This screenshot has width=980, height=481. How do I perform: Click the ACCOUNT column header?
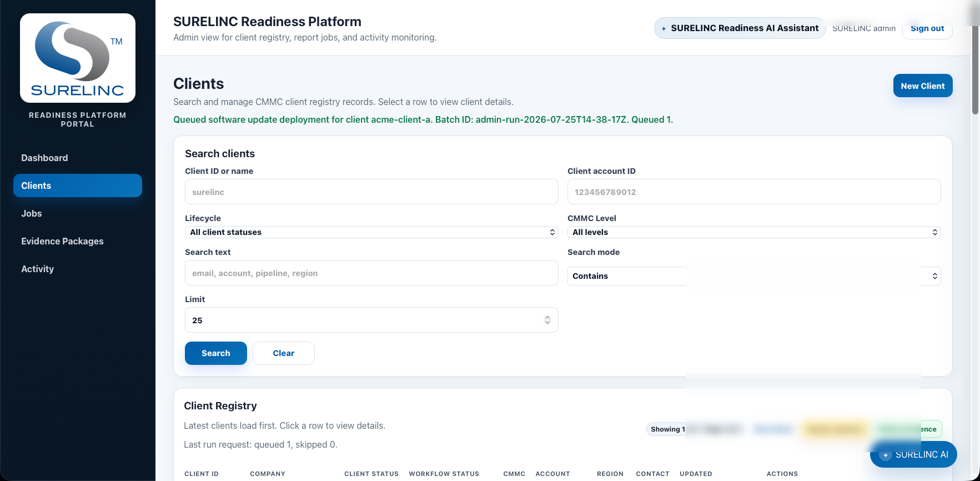pyautogui.click(x=552, y=474)
